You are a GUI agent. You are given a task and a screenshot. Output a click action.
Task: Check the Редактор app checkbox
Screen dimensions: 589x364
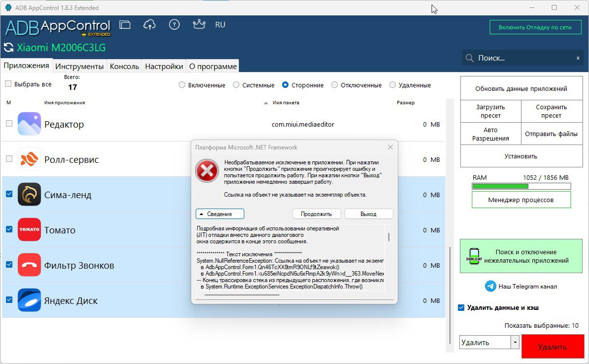(x=9, y=124)
